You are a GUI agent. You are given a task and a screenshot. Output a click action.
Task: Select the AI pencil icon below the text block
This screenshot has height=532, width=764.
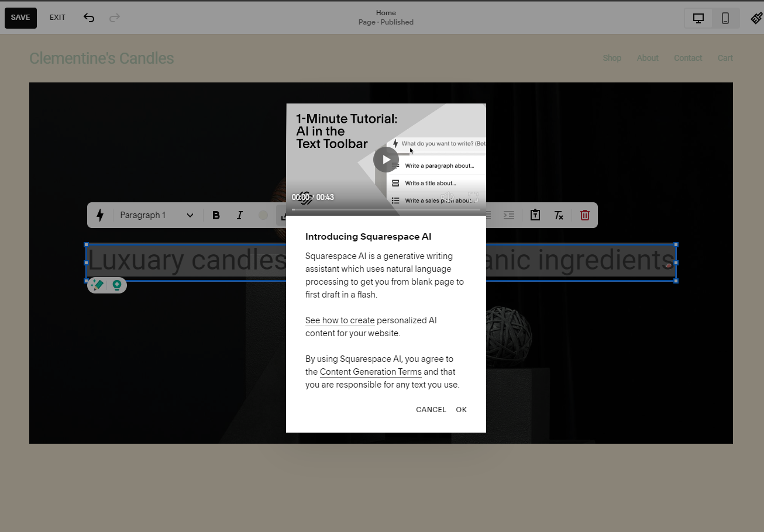pos(97,285)
